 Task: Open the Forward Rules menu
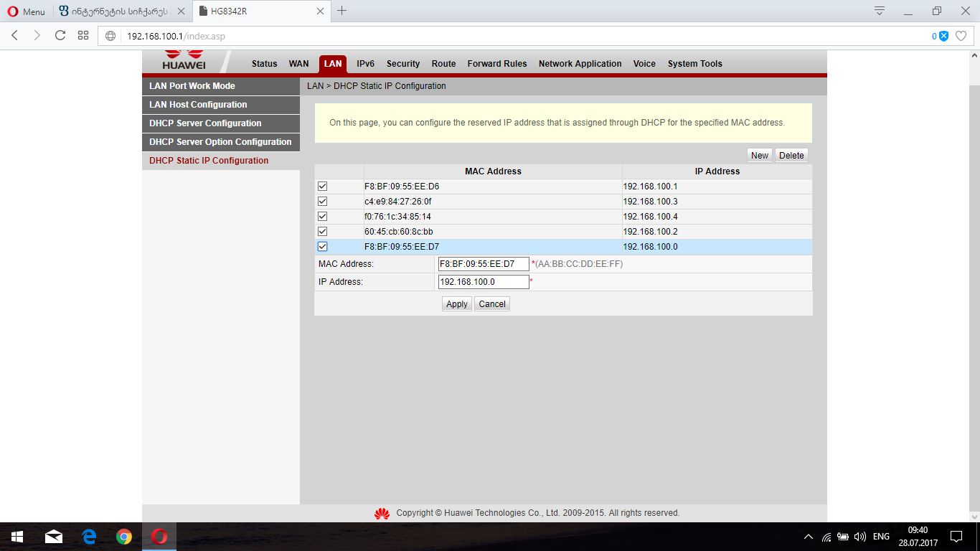497,64
